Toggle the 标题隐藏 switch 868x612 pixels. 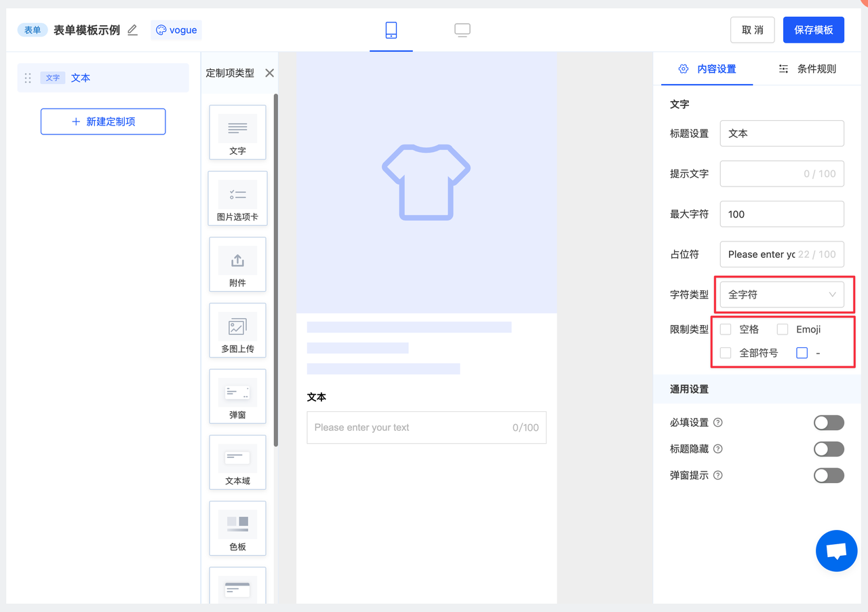coord(829,449)
